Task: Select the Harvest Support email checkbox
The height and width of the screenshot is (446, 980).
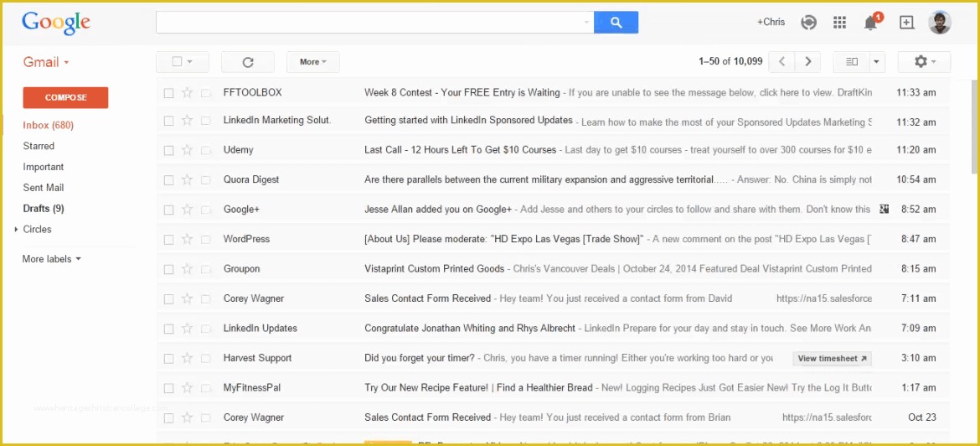Action: coord(168,359)
